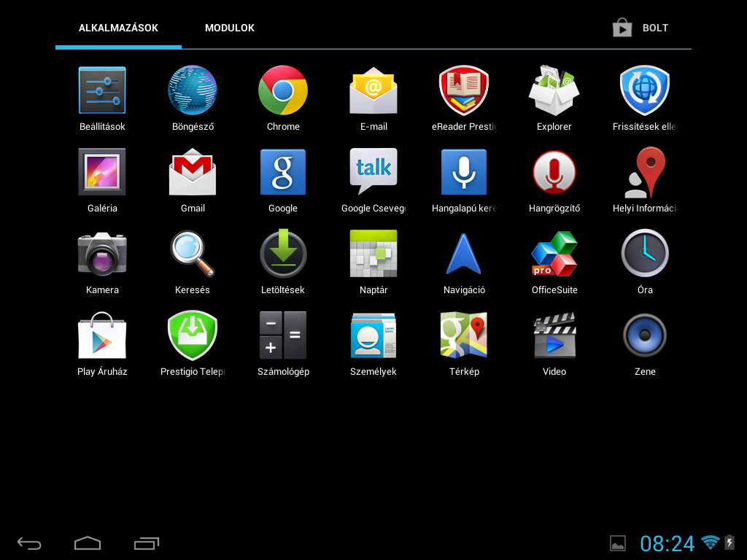Open the screenshot notification icon
747x560 pixels.
click(617, 543)
